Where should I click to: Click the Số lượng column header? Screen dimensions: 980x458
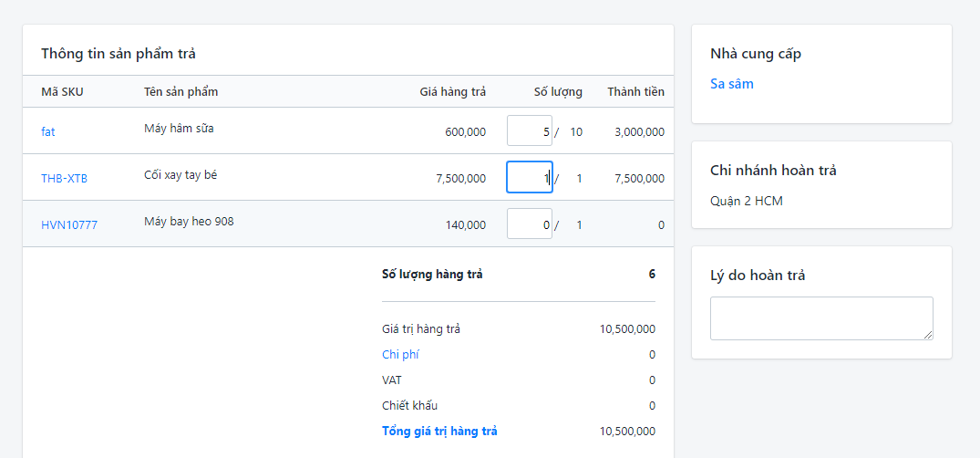558,92
